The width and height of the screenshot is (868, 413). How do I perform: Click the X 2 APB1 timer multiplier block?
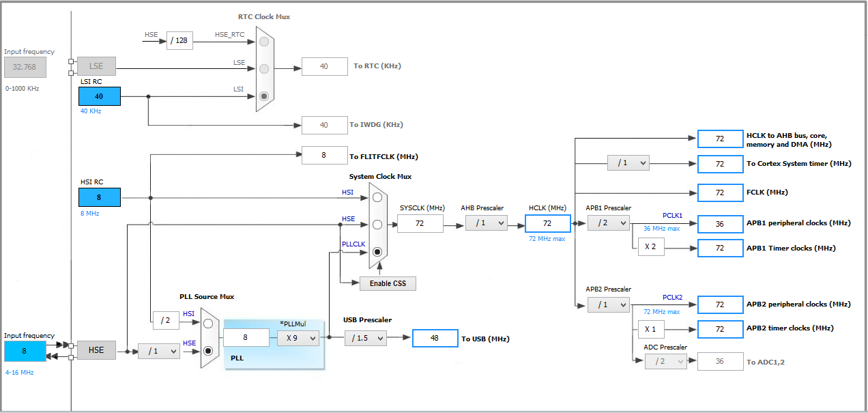click(x=650, y=247)
